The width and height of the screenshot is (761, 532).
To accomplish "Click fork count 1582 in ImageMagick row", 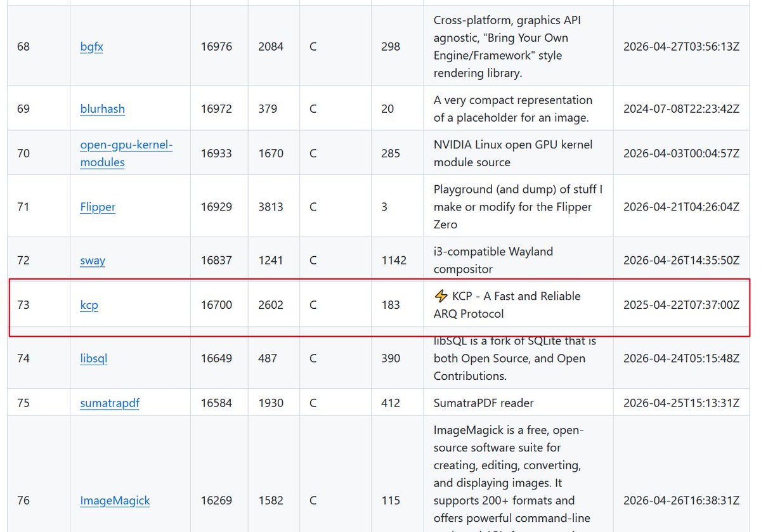I will (x=271, y=500).
